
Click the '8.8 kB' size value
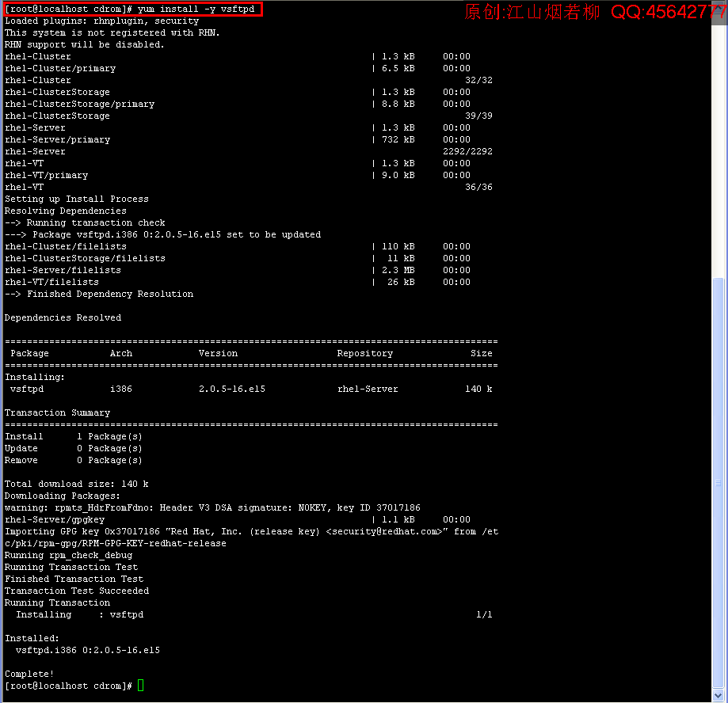click(398, 104)
